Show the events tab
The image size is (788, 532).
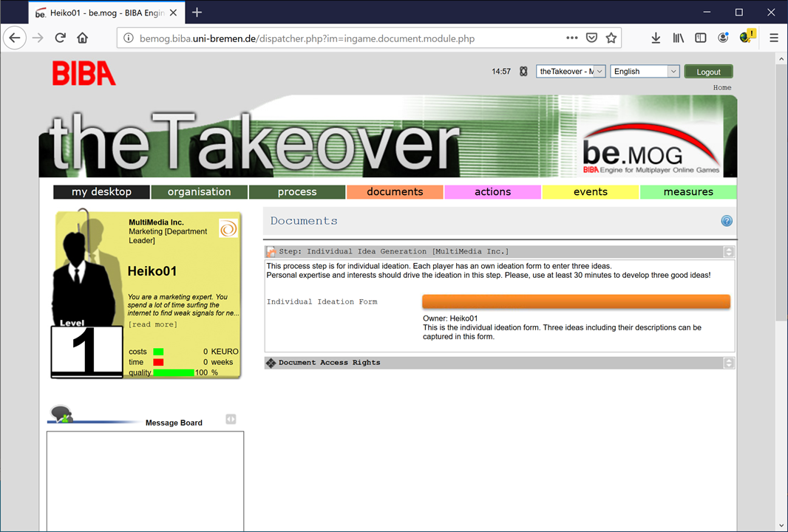591,192
